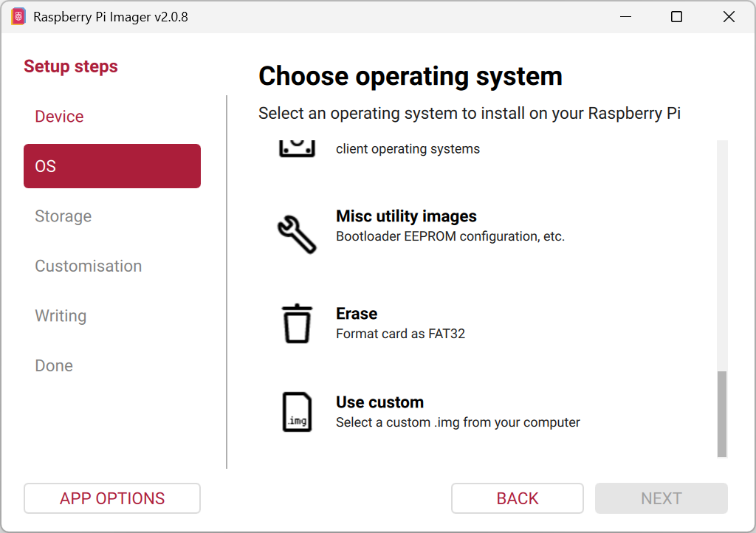Click the Customisation step in sidebar

click(112, 266)
